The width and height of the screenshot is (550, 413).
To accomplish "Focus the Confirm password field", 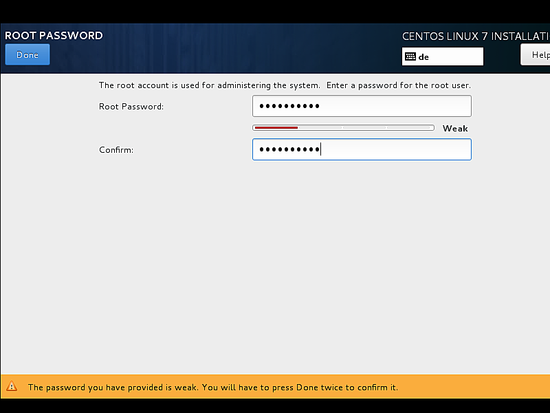I will (362, 149).
